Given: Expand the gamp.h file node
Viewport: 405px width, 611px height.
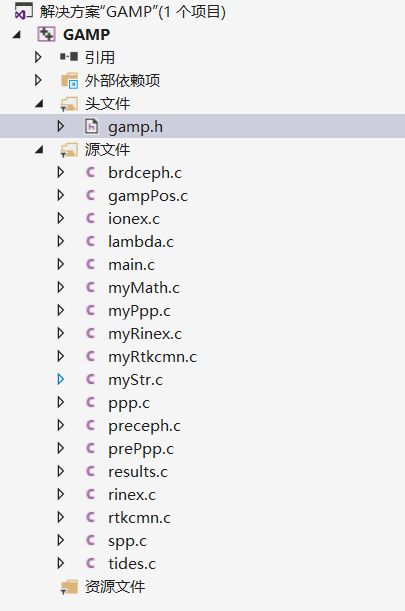Looking at the screenshot, I should click(61, 126).
